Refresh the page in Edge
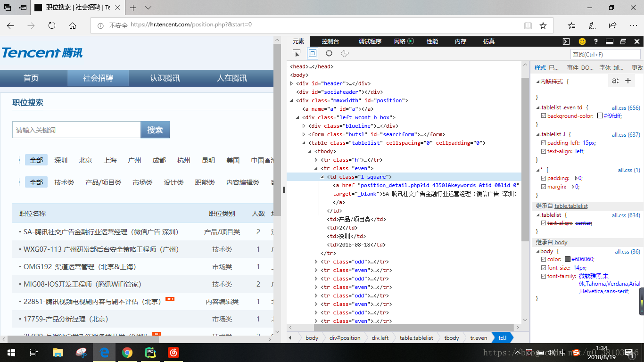 tap(52, 25)
